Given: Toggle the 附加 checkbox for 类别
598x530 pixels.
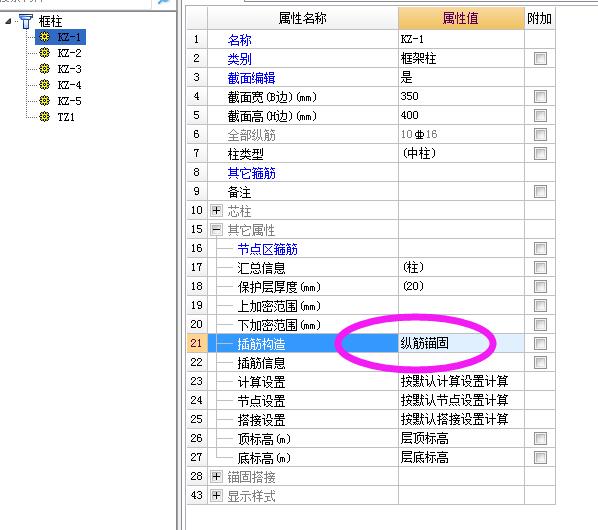Looking at the screenshot, I should (540, 58).
